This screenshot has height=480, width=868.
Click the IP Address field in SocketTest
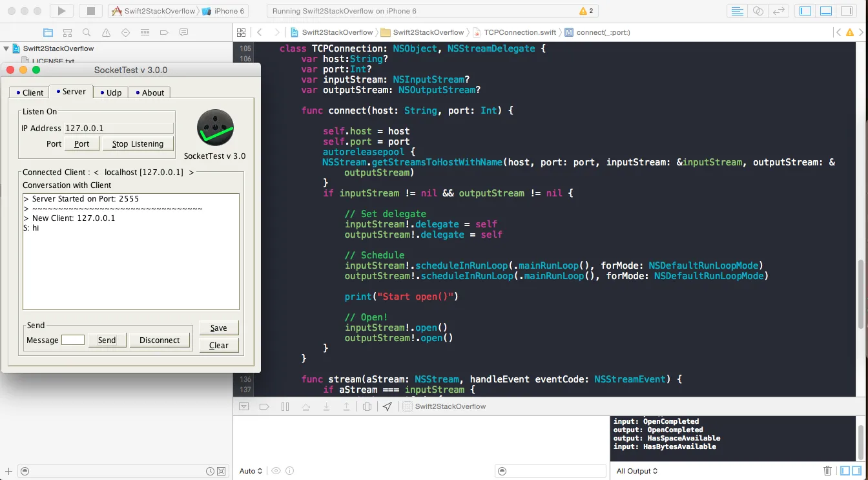pos(119,128)
